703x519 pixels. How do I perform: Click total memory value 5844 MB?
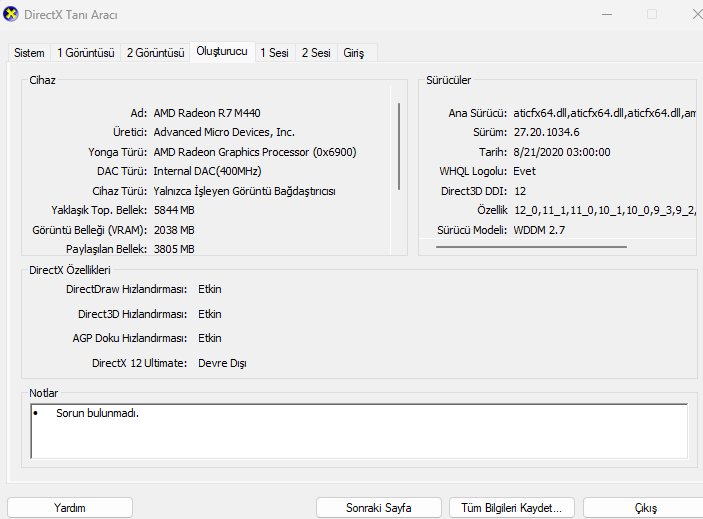[x=174, y=210]
